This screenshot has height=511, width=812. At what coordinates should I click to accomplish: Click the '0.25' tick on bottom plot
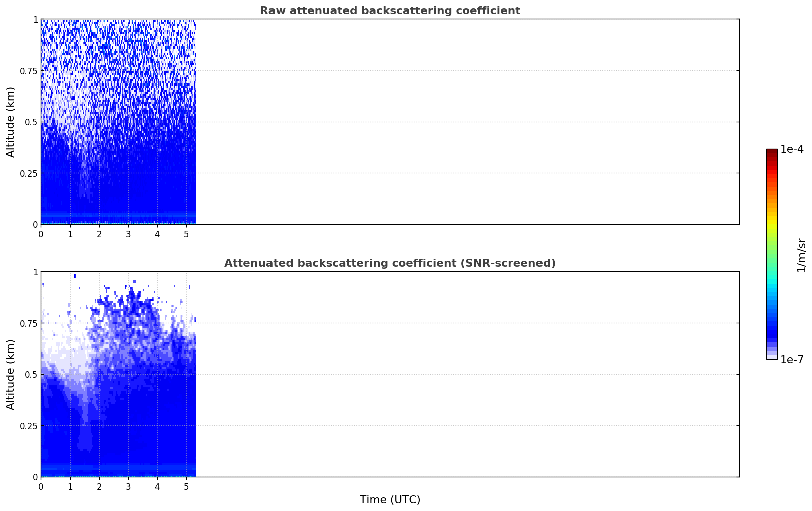click(x=29, y=426)
